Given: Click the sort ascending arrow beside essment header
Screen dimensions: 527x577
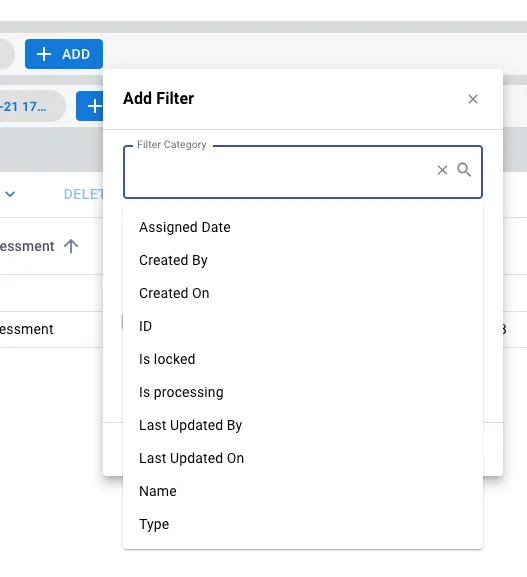Looking at the screenshot, I should coord(71,246).
